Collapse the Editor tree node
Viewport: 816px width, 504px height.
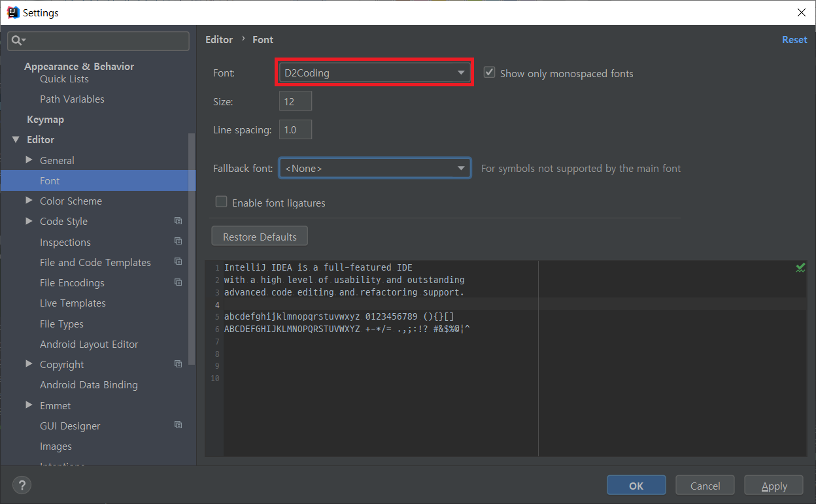coord(16,139)
